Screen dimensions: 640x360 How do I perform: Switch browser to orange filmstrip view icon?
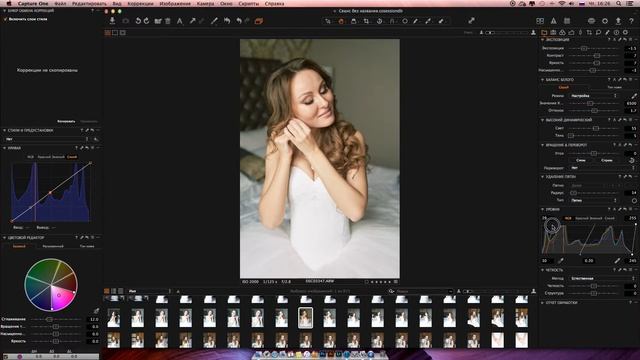(107, 291)
